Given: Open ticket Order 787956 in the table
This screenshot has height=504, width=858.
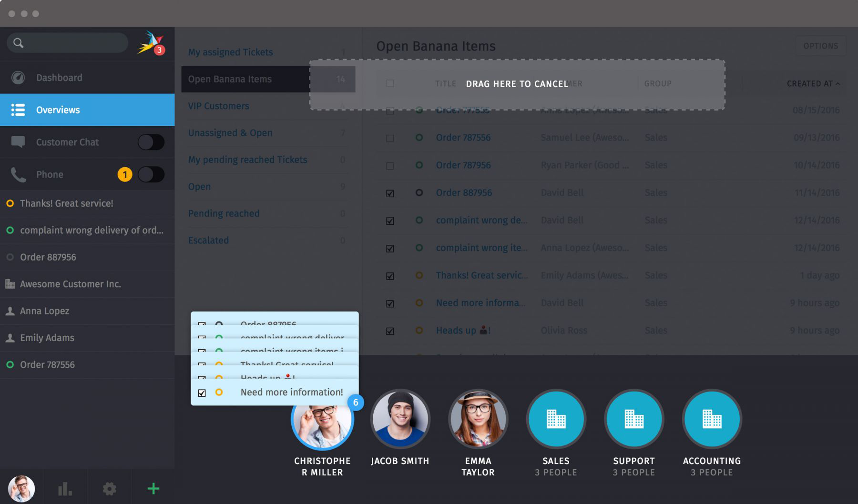Looking at the screenshot, I should (463, 165).
